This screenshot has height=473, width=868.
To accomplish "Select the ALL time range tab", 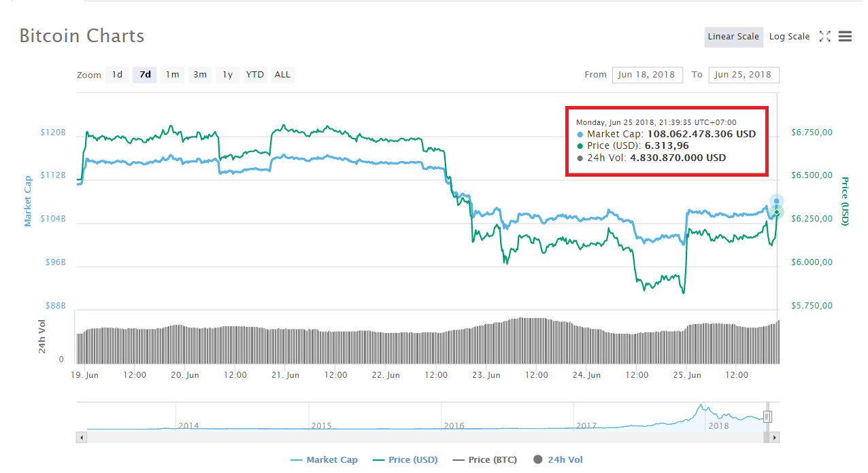I will (x=282, y=75).
